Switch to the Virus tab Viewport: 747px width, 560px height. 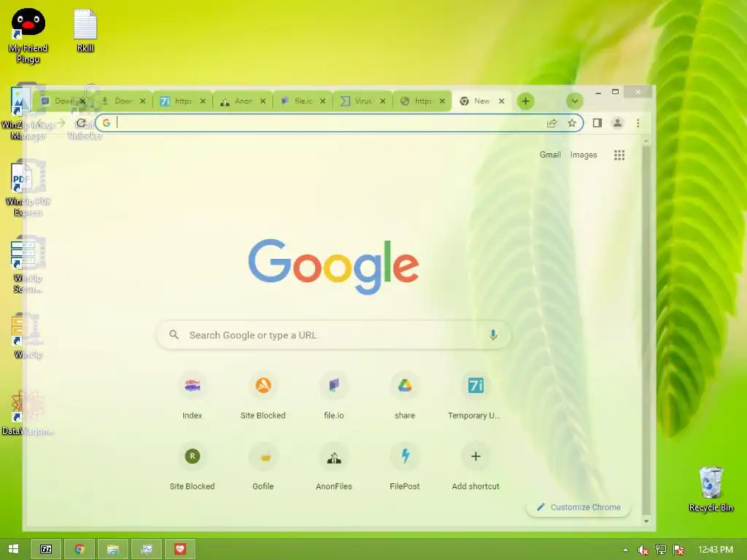[361, 101]
